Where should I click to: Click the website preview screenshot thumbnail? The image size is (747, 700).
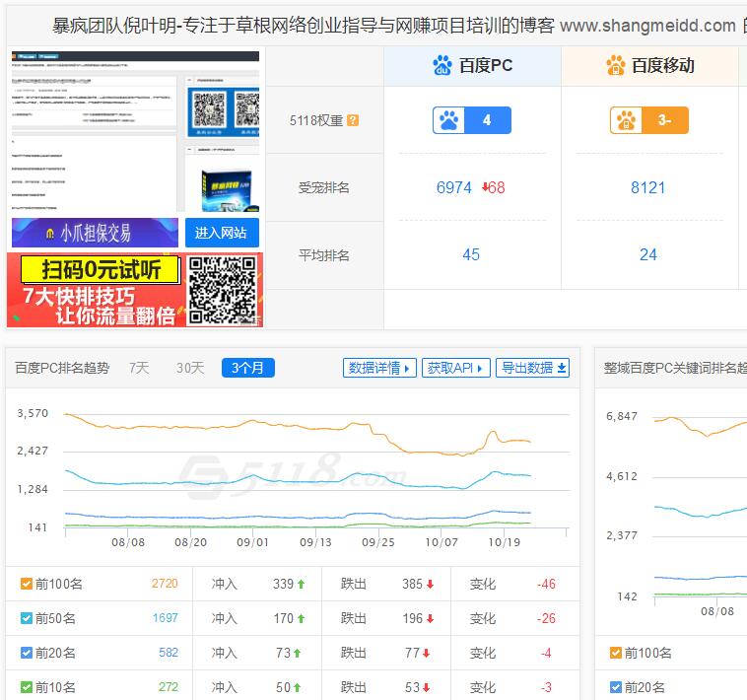135,131
